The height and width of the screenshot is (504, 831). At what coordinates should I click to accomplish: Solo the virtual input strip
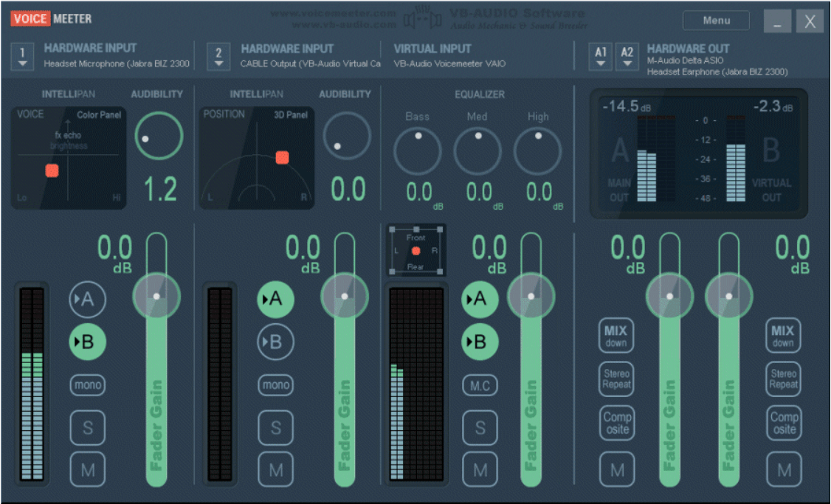tap(480, 427)
